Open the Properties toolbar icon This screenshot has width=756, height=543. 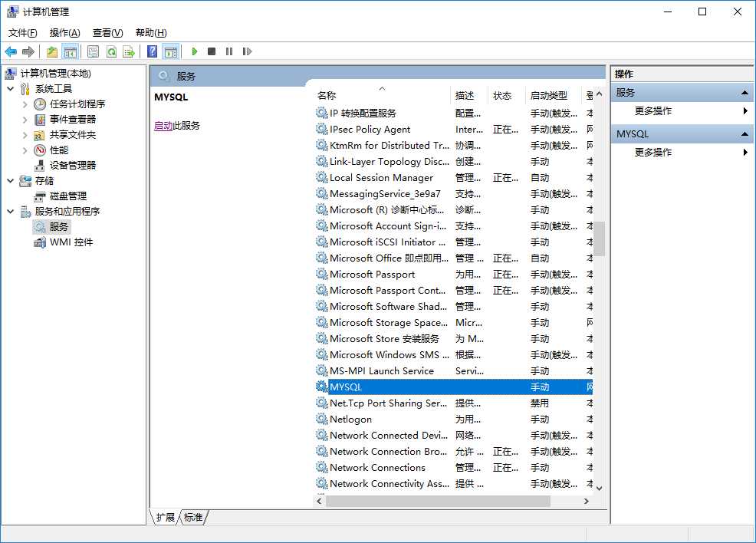pos(93,51)
